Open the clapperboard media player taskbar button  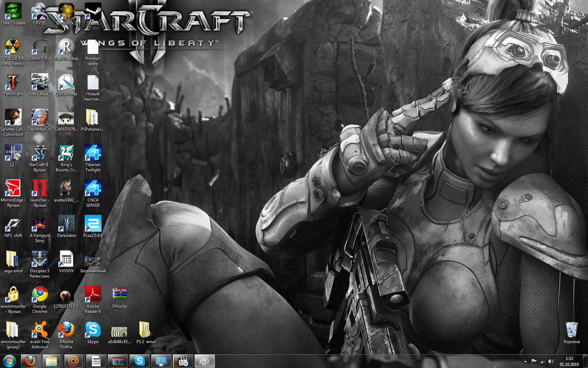tap(183, 361)
